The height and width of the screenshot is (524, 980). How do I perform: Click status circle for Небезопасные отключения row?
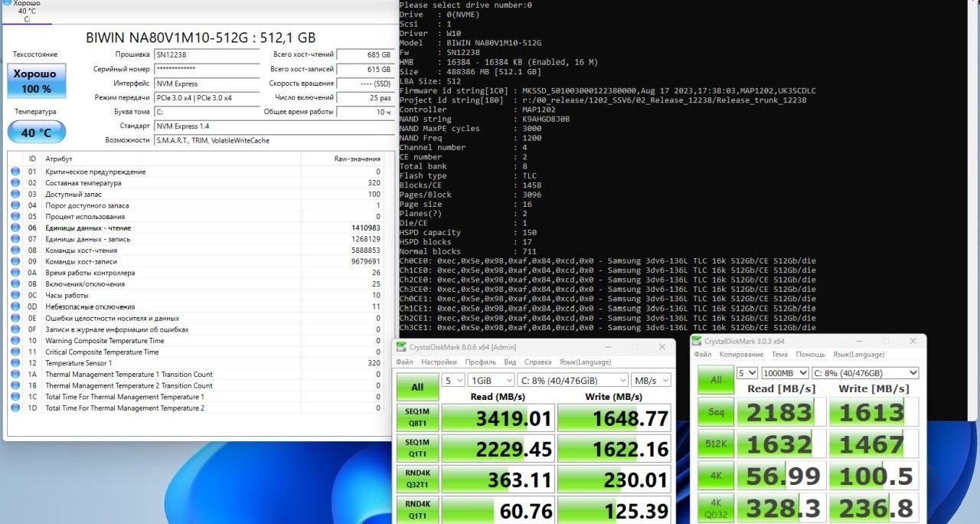[15, 306]
